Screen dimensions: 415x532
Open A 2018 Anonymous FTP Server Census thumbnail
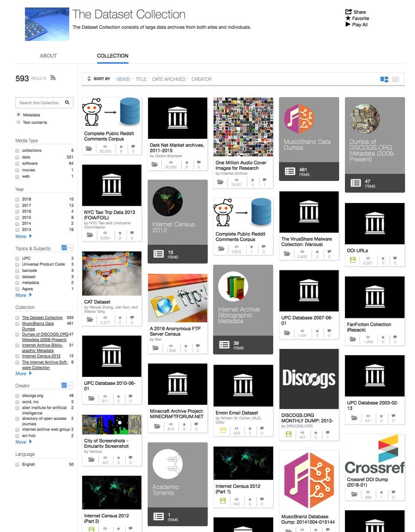click(x=177, y=298)
